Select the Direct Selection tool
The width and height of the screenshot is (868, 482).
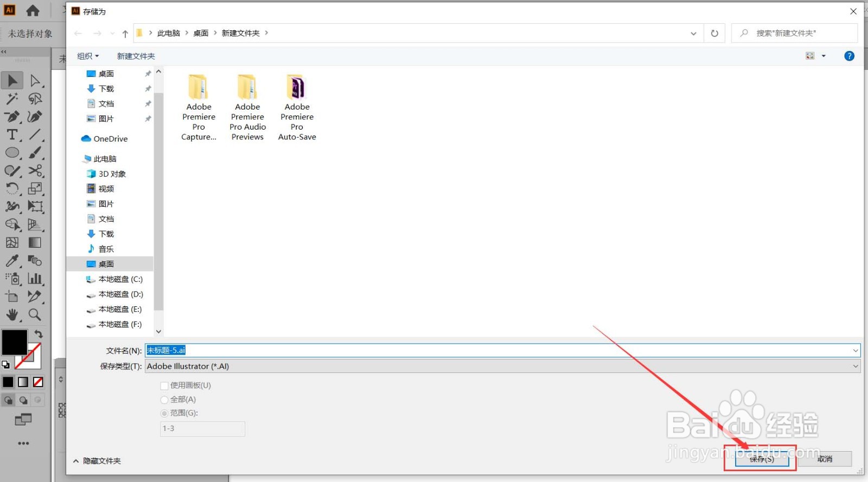point(35,81)
